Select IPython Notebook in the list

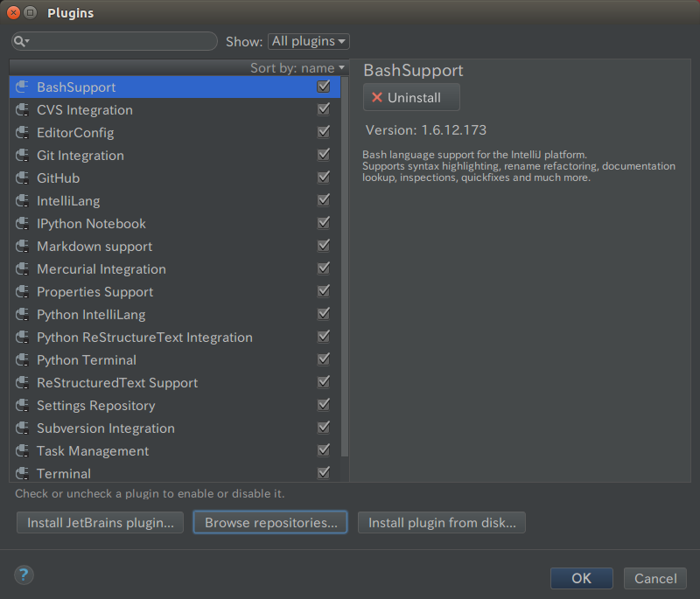pyautogui.click(x=175, y=224)
